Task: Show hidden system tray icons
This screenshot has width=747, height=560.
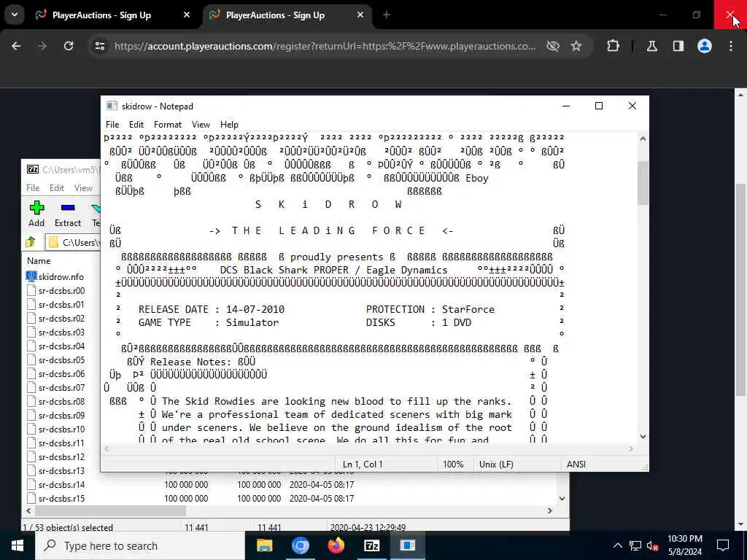Action: coord(617,545)
